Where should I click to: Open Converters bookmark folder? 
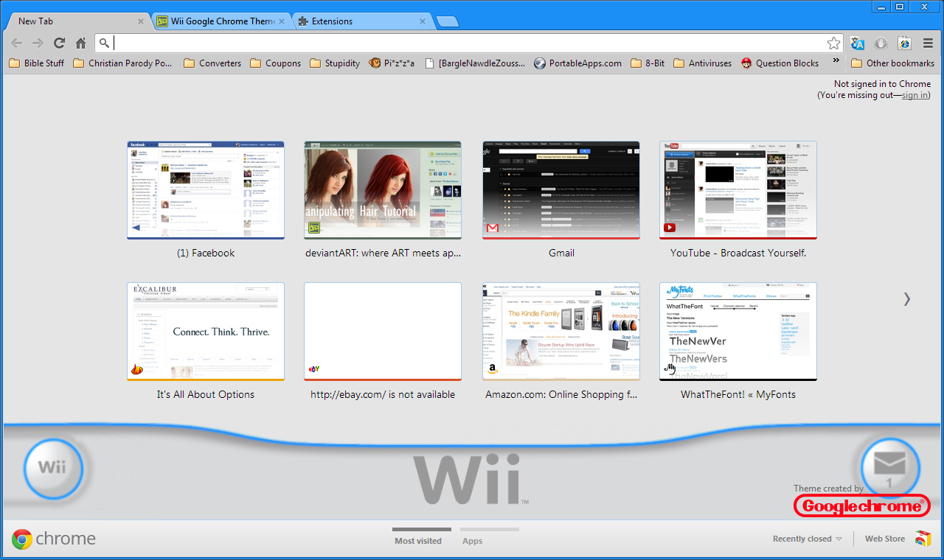(x=212, y=63)
